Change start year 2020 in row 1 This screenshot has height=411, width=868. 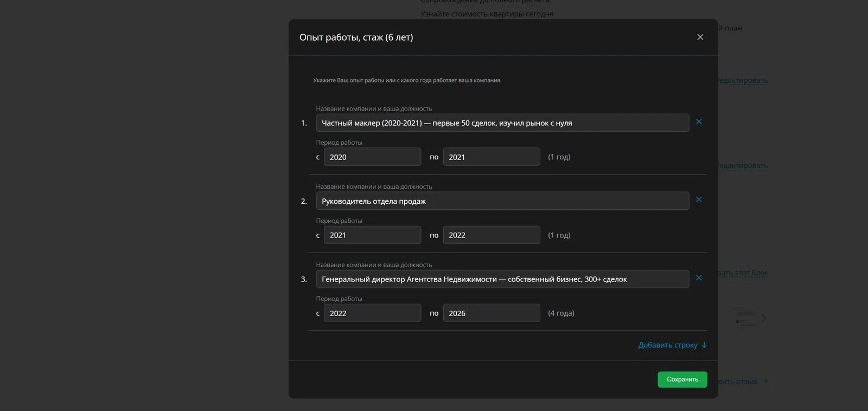tap(372, 157)
